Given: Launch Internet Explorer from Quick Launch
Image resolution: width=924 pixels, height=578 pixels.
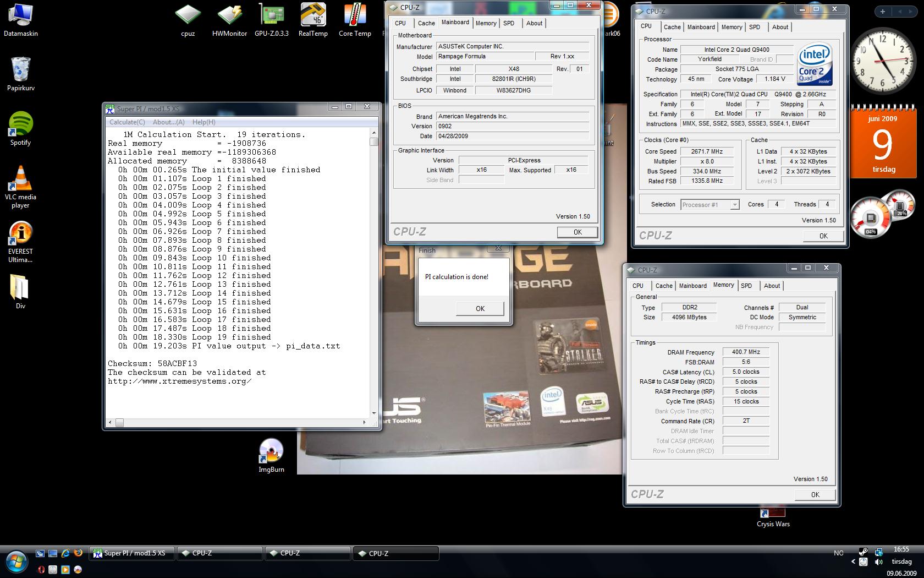Looking at the screenshot, I should point(65,553).
